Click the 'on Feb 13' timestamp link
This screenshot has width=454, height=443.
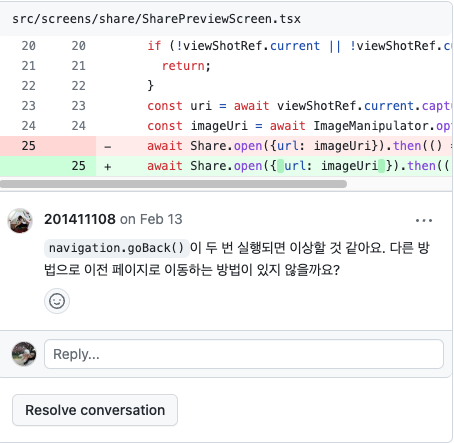(151, 219)
